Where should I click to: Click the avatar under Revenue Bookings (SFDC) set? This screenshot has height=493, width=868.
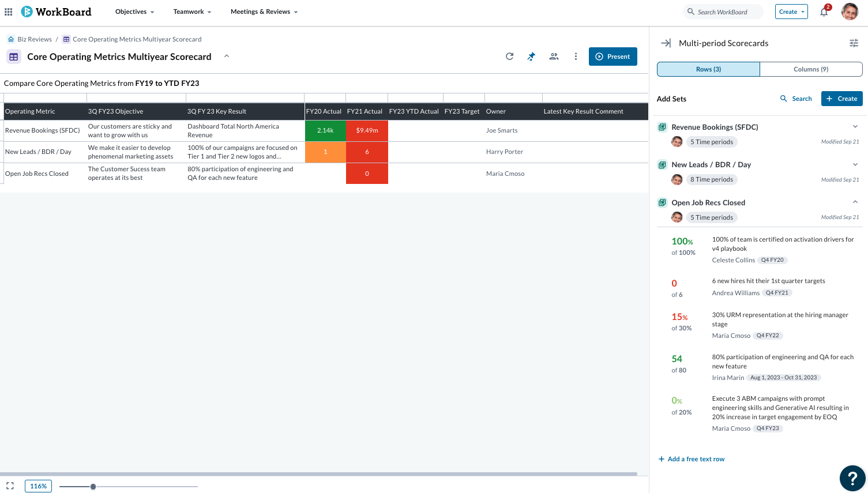tap(677, 142)
